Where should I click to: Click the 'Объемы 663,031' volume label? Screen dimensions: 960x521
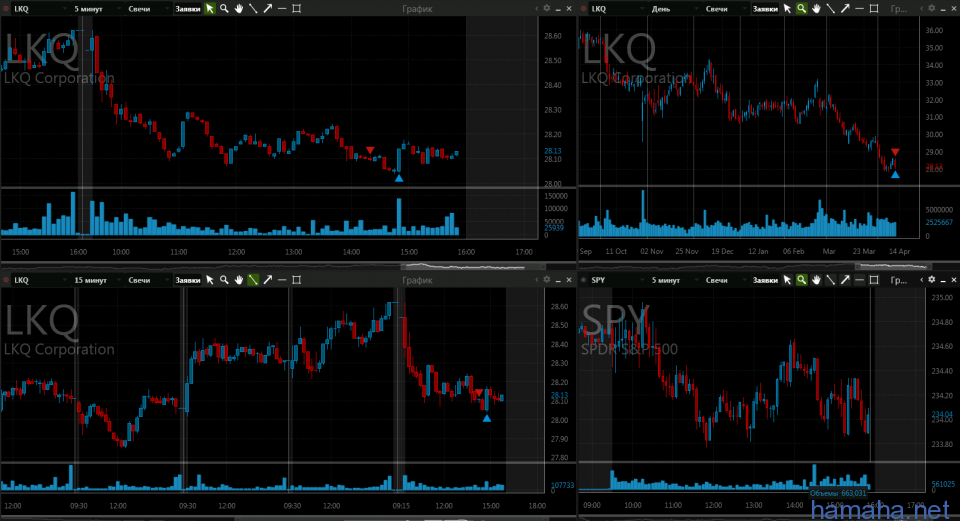838,493
